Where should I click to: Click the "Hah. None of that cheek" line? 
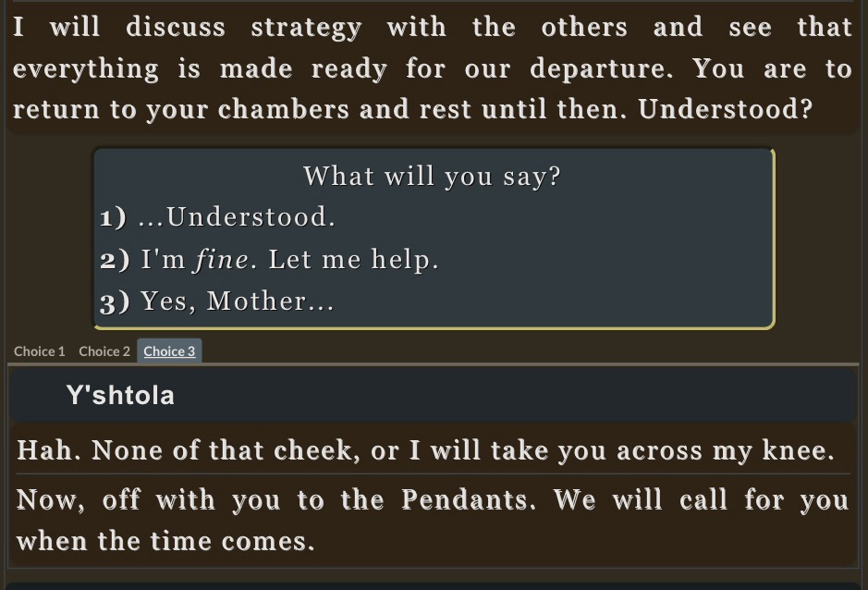coord(425,451)
